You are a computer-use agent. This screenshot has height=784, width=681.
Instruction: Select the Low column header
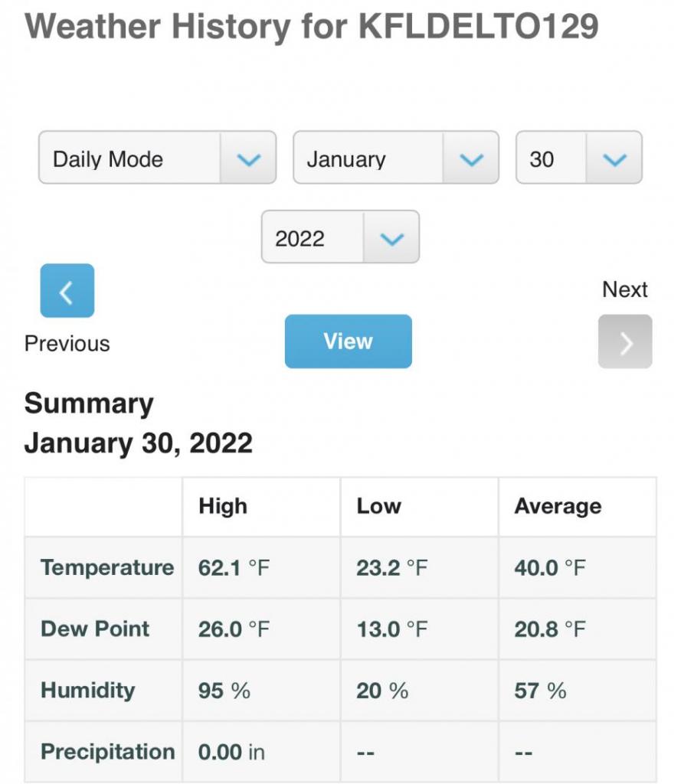click(379, 506)
